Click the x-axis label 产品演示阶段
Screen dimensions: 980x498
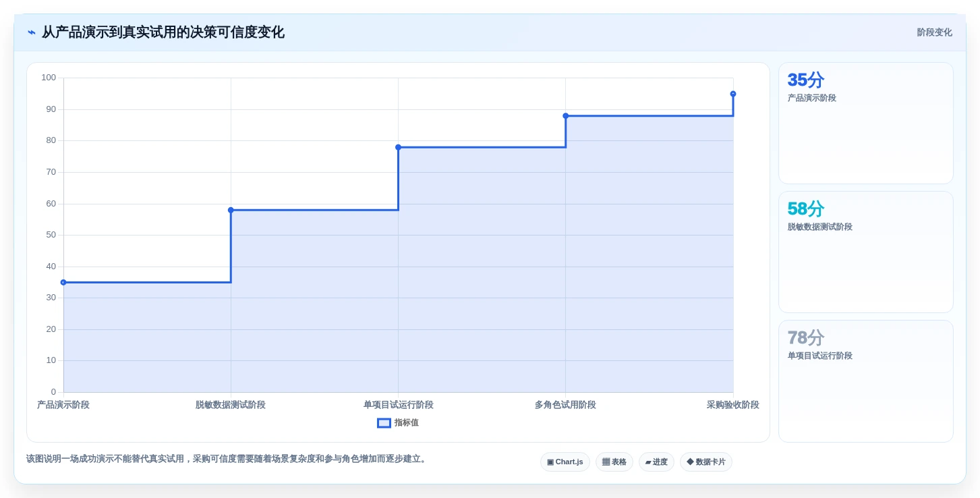pos(63,405)
